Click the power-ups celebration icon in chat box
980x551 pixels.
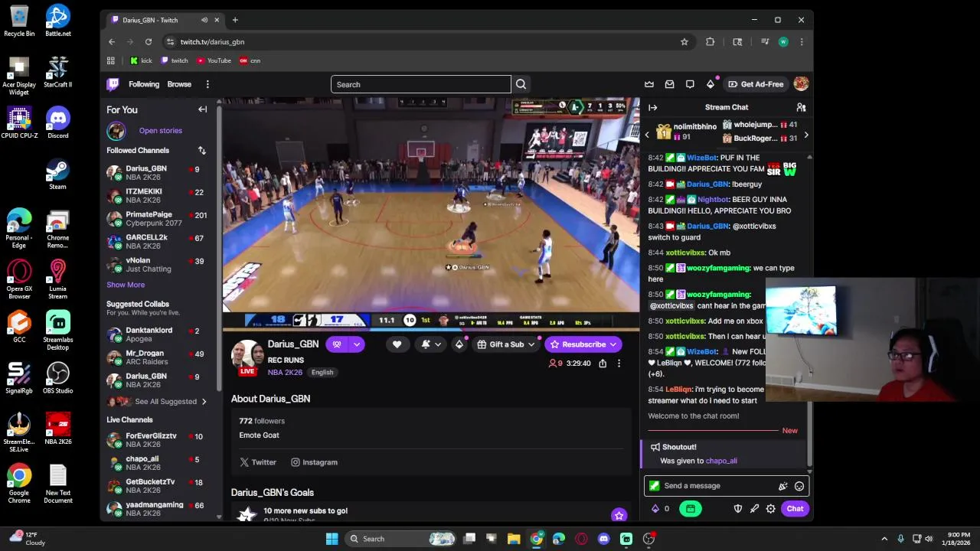(x=782, y=486)
